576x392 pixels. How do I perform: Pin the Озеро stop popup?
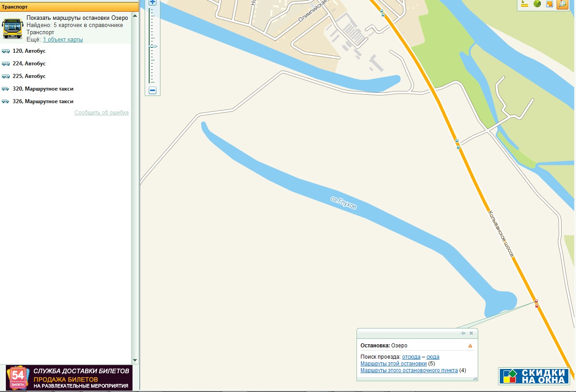tap(463, 333)
